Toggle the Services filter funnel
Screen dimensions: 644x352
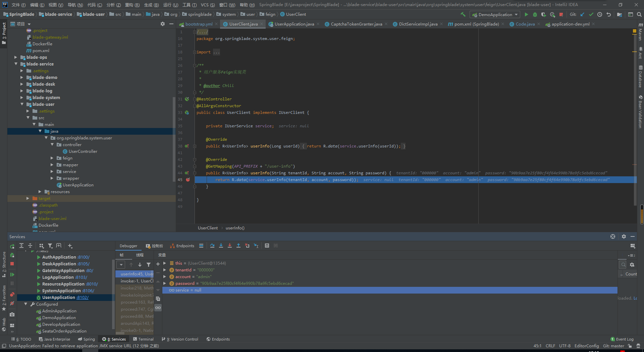(x=50, y=246)
